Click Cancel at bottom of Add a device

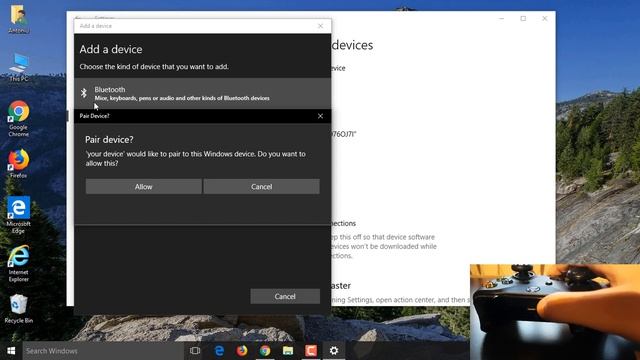(285, 296)
